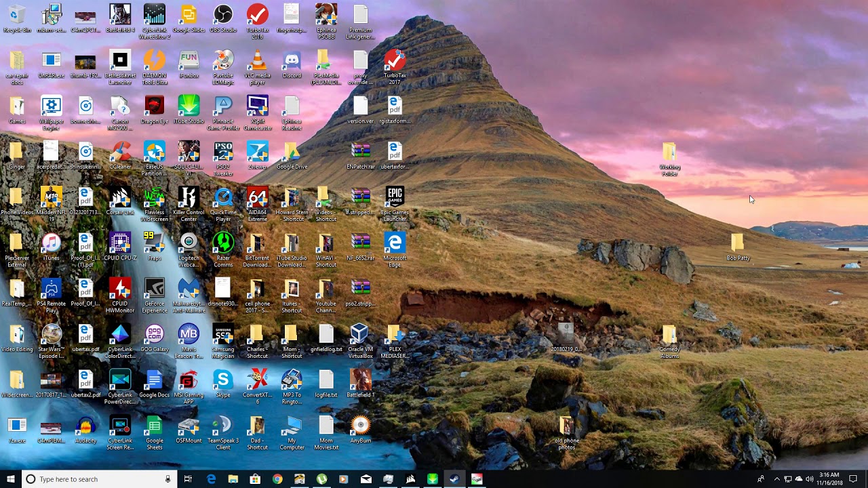Select the Epic Games Launcher icon

point(395,204)
